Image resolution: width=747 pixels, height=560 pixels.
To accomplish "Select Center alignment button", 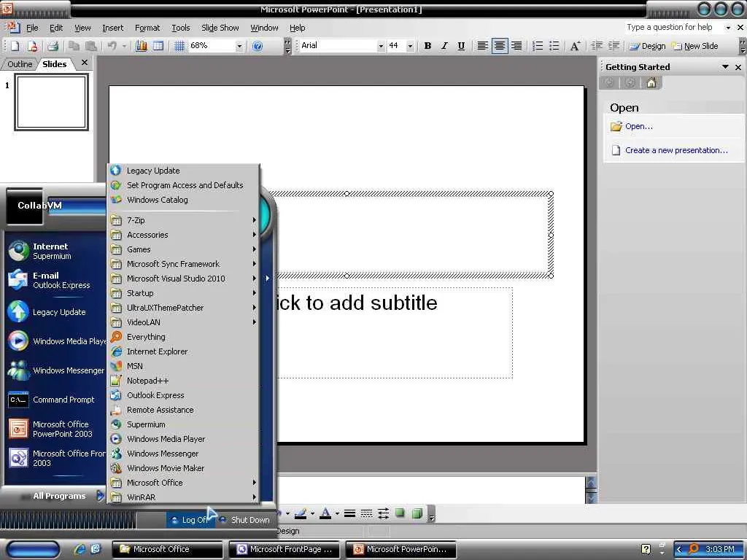I will [x=499, y=46].
